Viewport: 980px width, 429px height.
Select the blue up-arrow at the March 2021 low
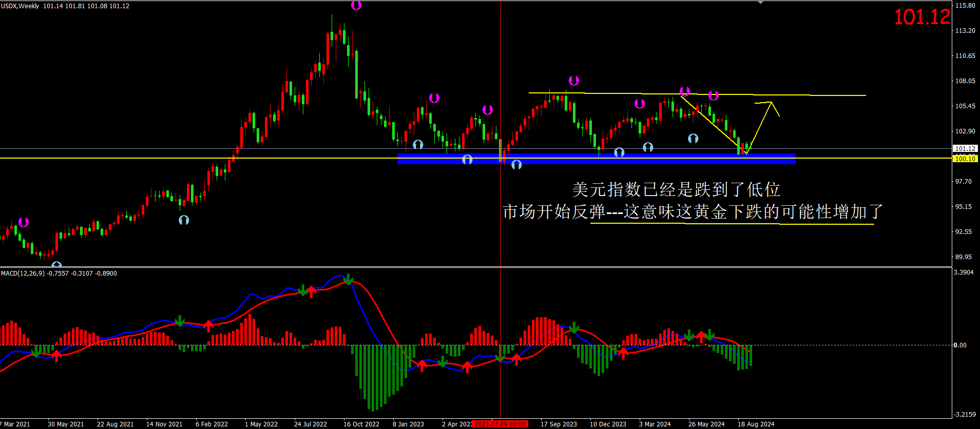[56, 265]
